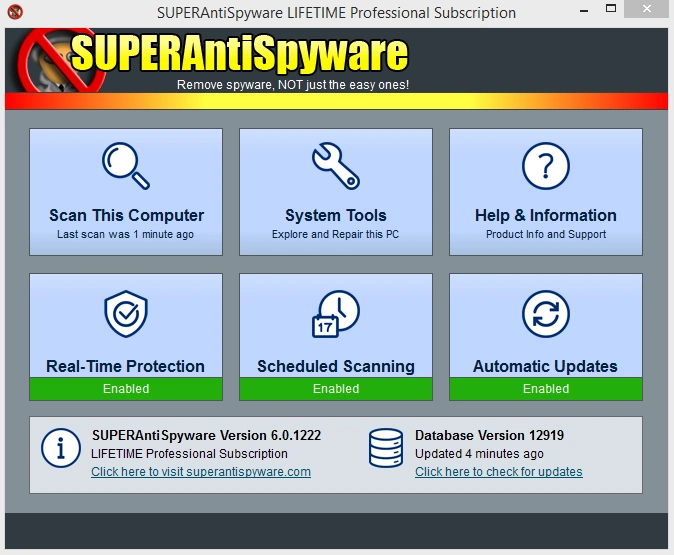Screen dimensions: 674x555
Task: Minimize the SUPERAntiSpyware window
Action: point(583,9)
